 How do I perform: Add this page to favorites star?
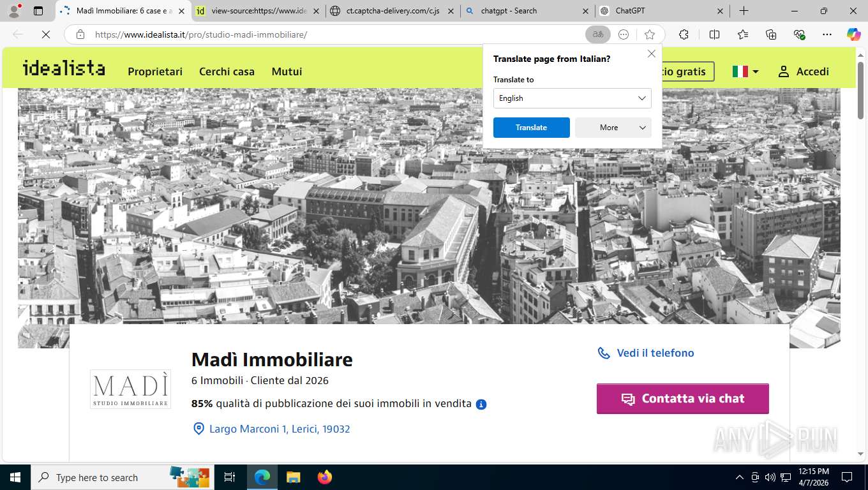tap(650, 34)
